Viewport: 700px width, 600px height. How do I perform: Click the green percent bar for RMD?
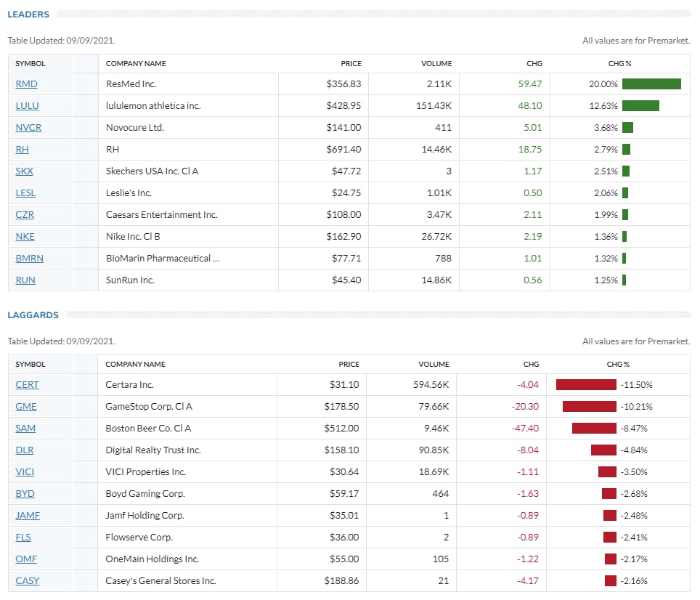click(x=652, y=84)
